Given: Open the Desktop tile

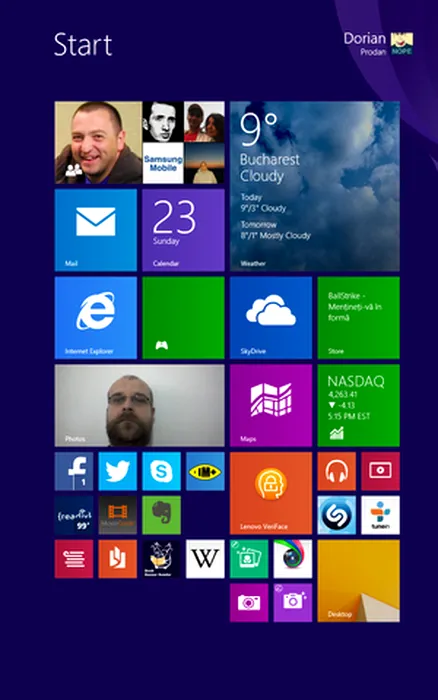Looking at the screenshot, I should pos(359,581).
